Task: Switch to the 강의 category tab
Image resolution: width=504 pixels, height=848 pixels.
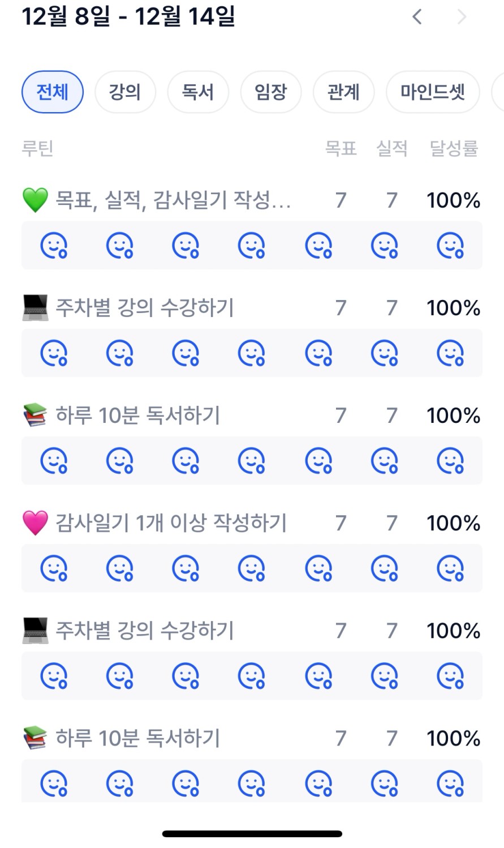Action: 125,92
